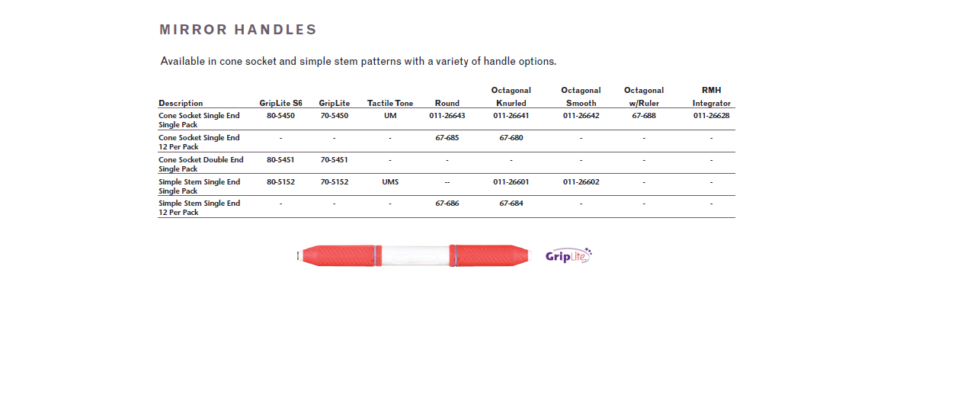Select part number 80-5450

click(280, 116)
